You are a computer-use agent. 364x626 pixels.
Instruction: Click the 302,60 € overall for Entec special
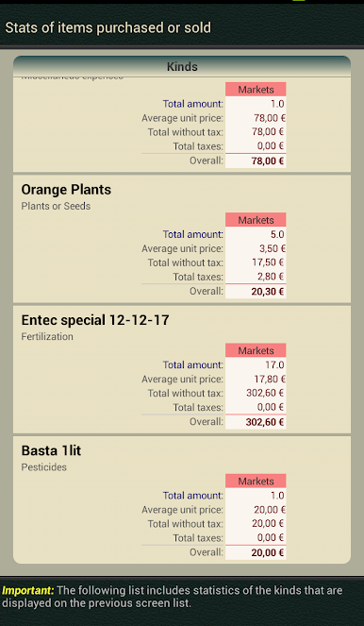pyautogui.click(x=265, y=422)
